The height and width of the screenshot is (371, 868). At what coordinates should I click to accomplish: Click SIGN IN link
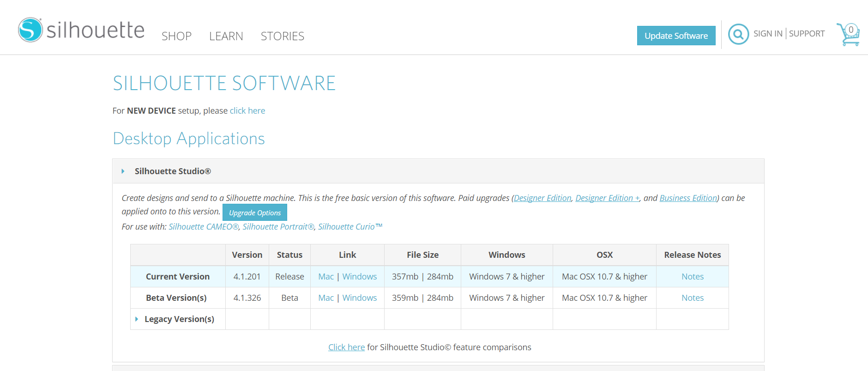tap(768, 34)
